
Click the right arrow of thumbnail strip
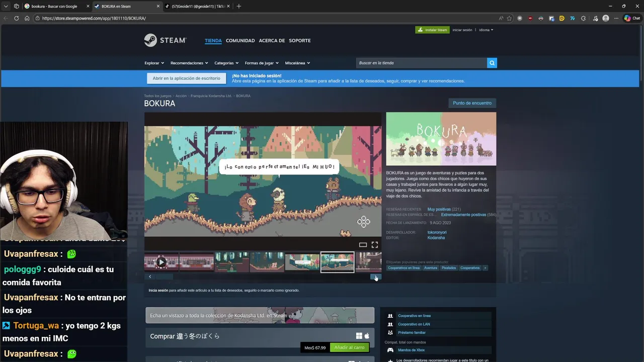coord(376,277)
